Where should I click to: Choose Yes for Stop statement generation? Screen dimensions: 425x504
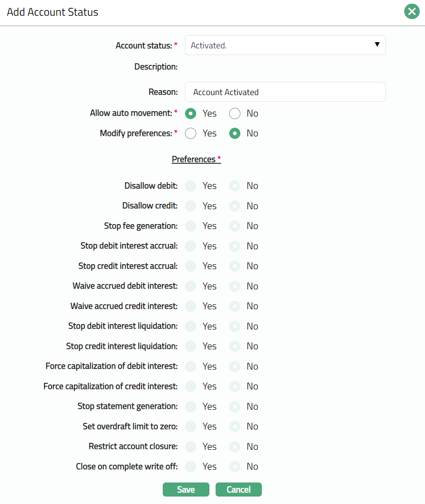(x=191, y=406)
